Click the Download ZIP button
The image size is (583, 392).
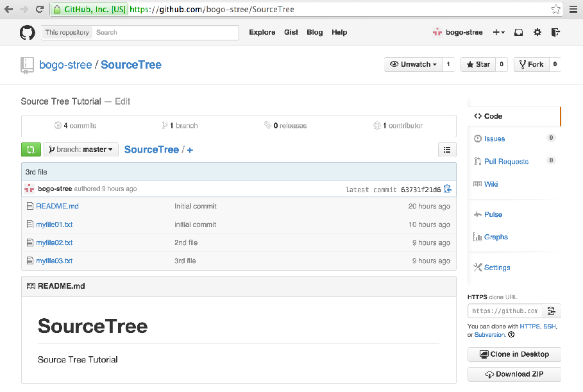514,374
